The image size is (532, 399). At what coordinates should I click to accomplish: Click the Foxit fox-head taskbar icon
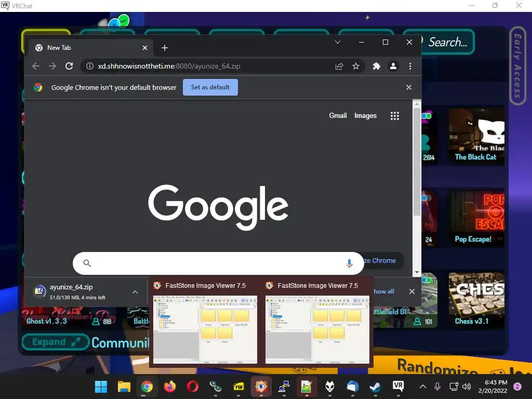coord(330,387)
